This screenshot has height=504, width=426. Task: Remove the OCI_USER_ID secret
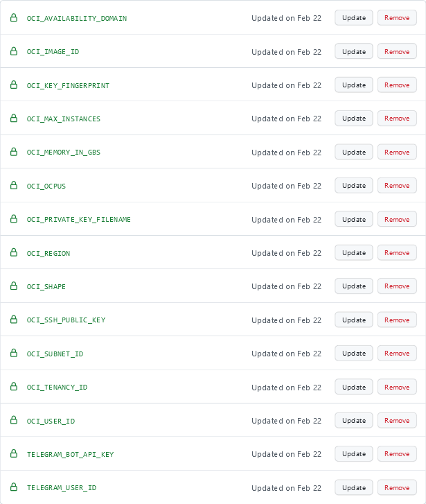click(x=397, y=421)
